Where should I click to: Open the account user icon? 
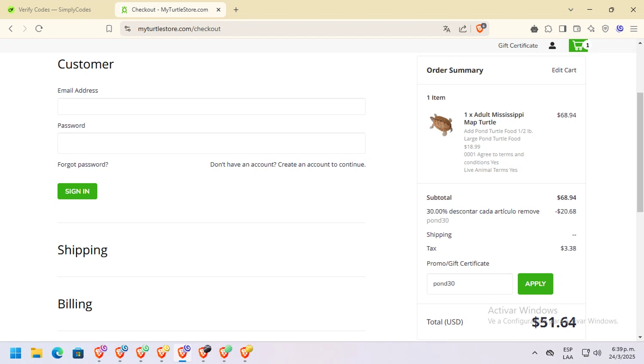click(552, 46)
